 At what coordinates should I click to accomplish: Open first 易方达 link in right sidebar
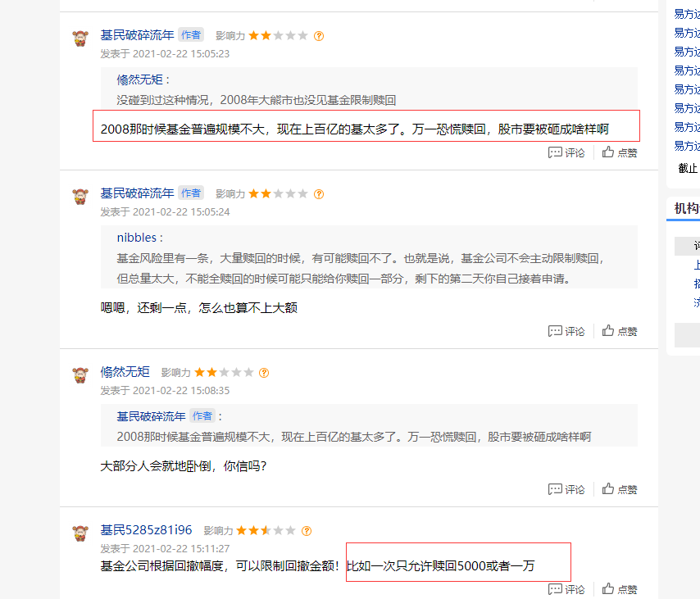(x=687, y=14)
